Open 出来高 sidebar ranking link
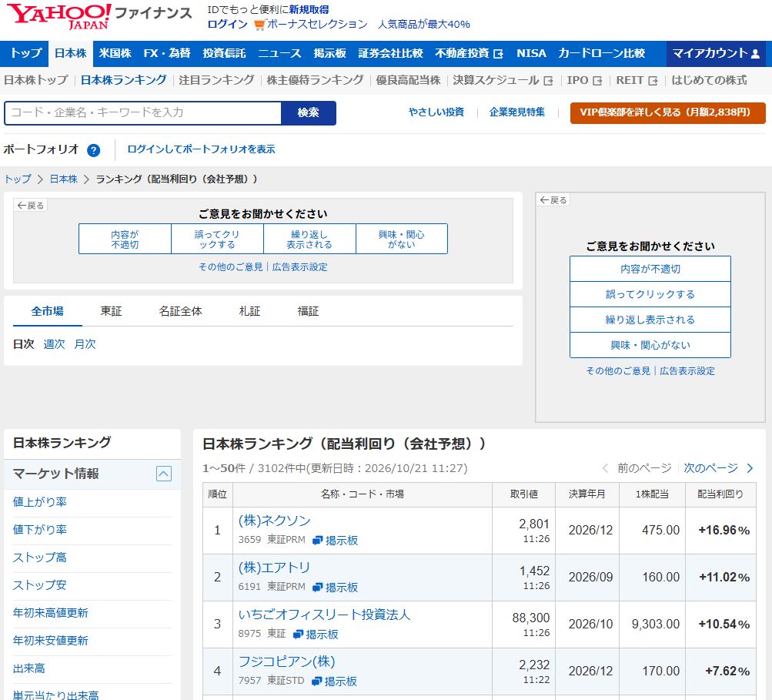 (x=28, y=669)
